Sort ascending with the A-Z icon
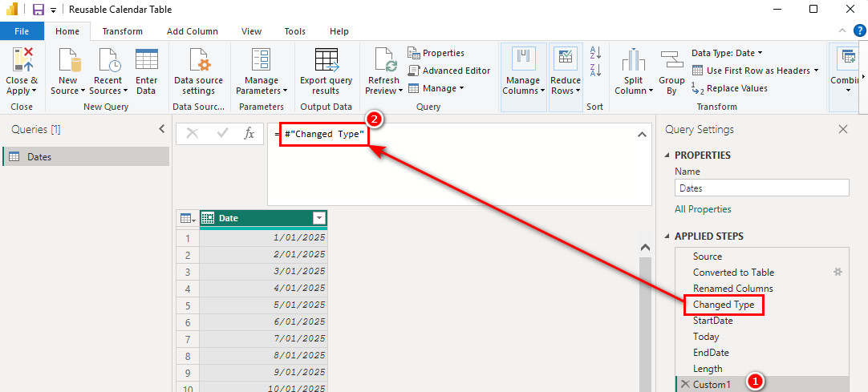 (x=595, y=53)
